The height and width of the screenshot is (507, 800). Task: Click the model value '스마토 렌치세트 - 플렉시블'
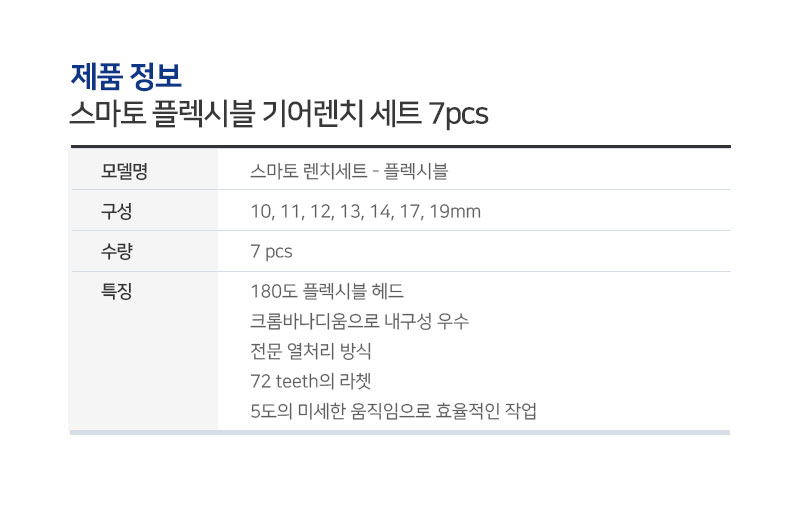[349, 171]
